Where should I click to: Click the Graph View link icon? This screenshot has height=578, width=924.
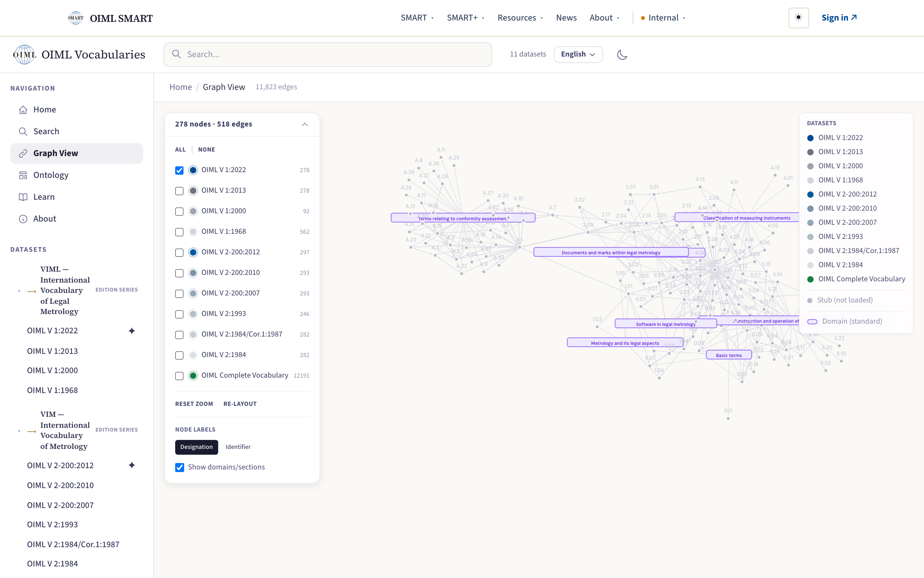tap(23, 153)
